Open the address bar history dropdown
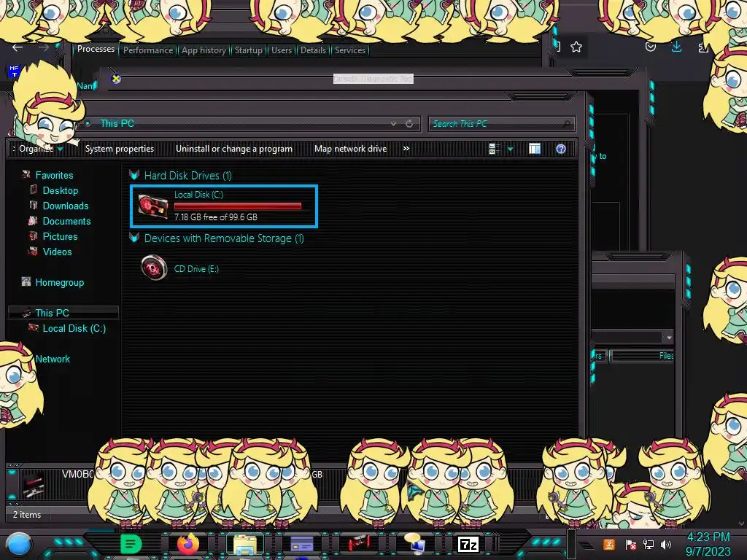This screenshot has height=560, width=747. pos(393,124)
